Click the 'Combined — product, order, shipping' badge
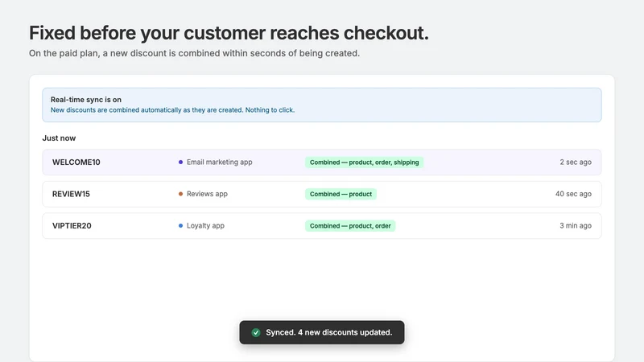The image size is (644, 362). coord(365,162)
